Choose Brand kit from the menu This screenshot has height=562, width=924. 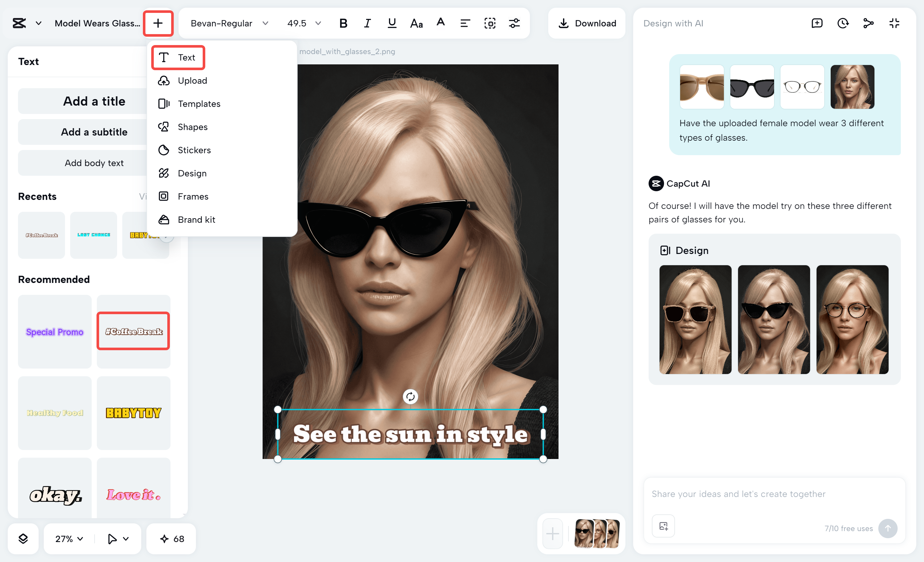coord(196,220)
